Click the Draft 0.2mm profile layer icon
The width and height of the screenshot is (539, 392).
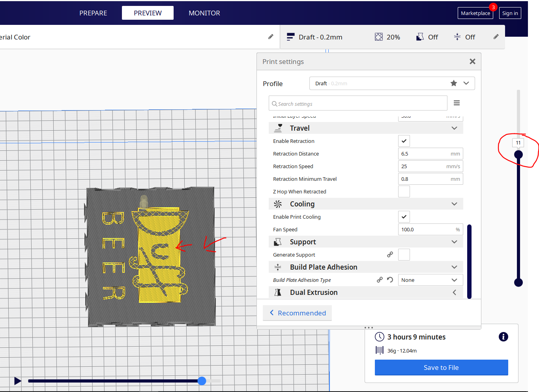[290, 37]
